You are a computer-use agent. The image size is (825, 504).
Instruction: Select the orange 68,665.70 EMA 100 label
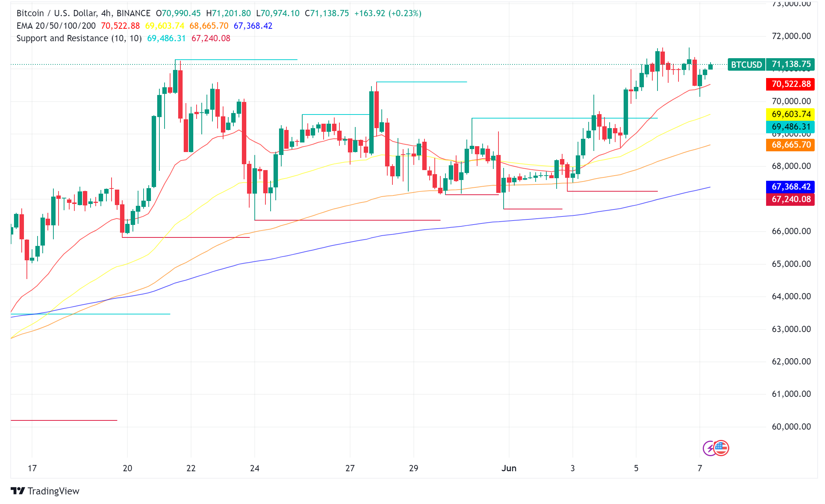point(791,145)
